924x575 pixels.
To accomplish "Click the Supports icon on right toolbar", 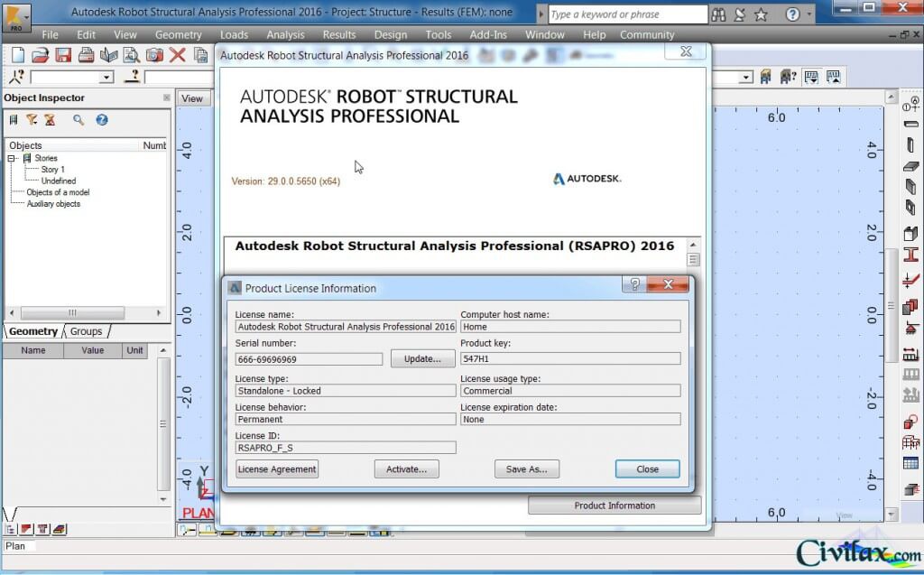I will tap(911, 328).
